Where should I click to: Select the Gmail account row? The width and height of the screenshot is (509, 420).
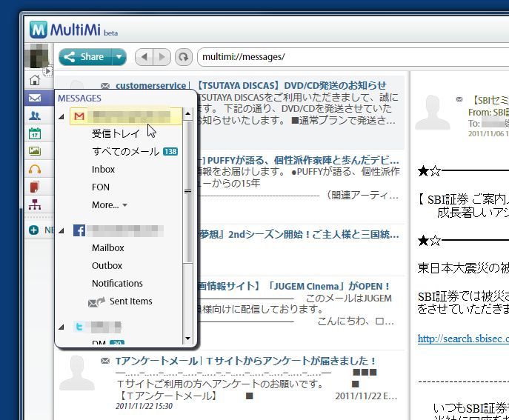click(126, 116)
